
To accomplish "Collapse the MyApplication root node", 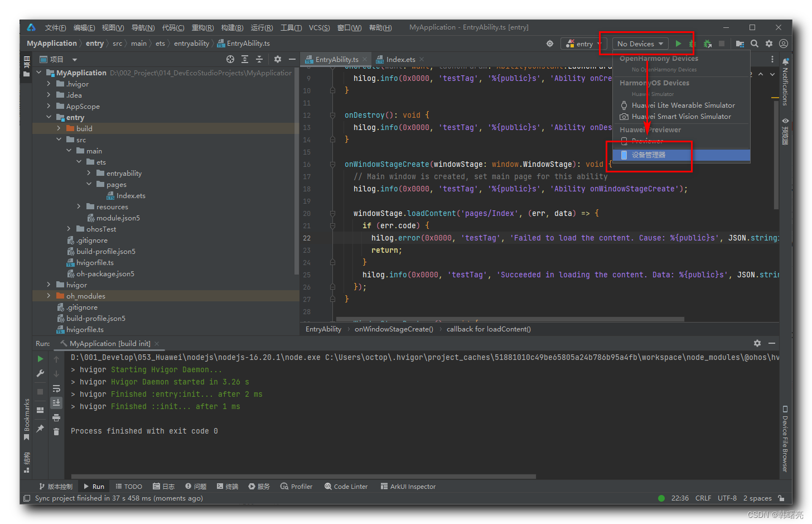I will coord(39,73).
